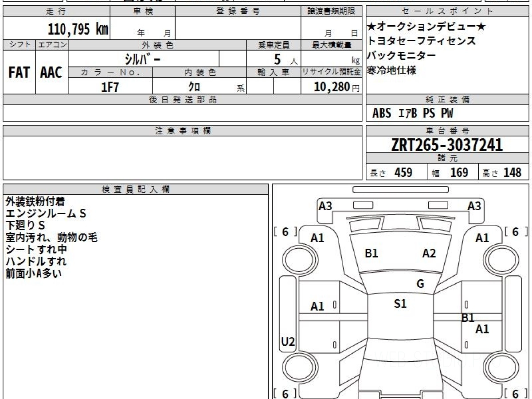Select the 前面小A多い note
Image resolution: width=532 pixels, height=399 pixels.
34,274
